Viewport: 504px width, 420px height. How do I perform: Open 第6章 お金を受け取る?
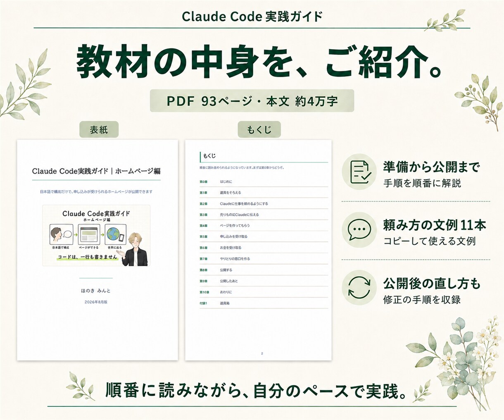(x=264, y=248)
